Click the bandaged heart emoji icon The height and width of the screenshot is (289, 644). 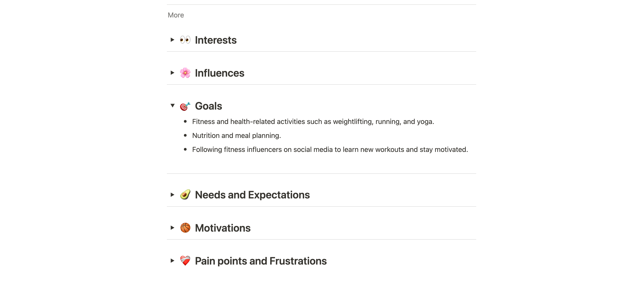pos(185,261)
